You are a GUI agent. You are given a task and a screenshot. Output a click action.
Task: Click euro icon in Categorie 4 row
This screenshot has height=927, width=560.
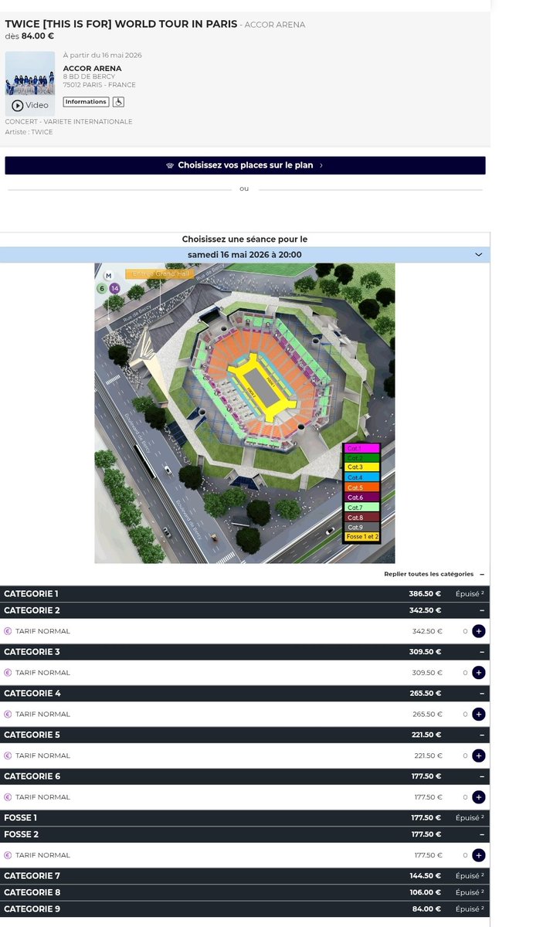click(x=8, y=715)
